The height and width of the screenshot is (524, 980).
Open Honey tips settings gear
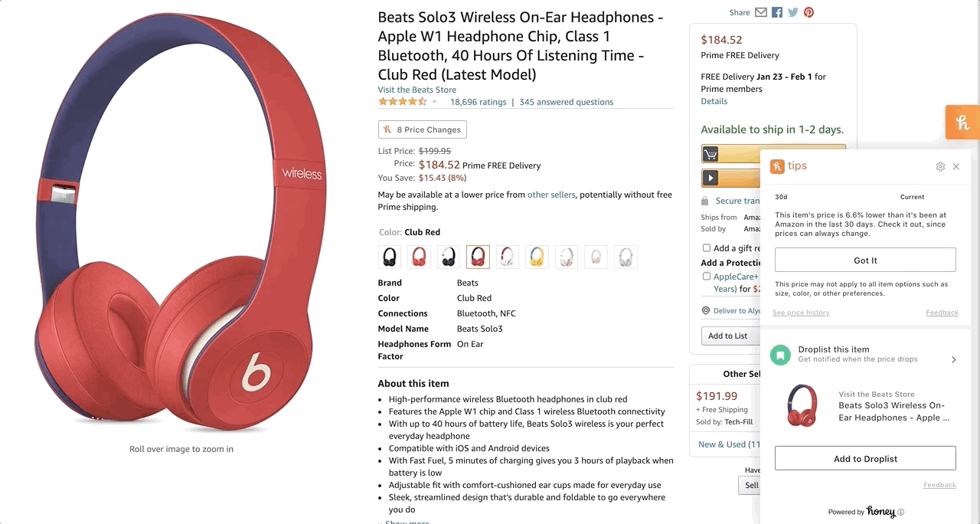[940, 167]
